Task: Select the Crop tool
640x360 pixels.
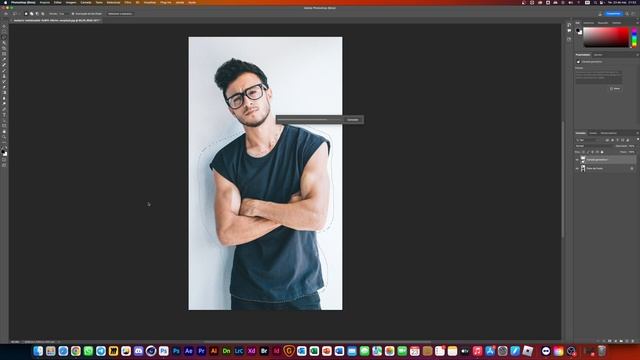Action: click(x=4, y=48)
